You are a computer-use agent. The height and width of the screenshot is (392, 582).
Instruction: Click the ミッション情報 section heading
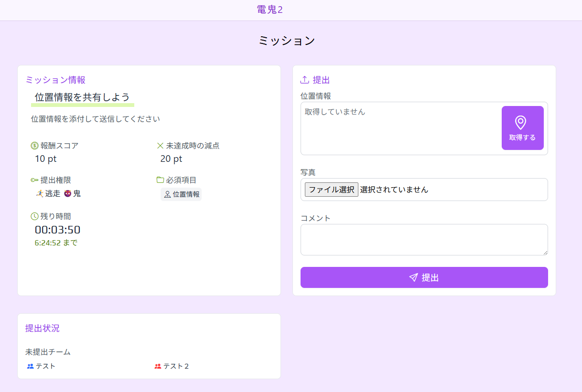pyautogui.click(x=55, y=80)
